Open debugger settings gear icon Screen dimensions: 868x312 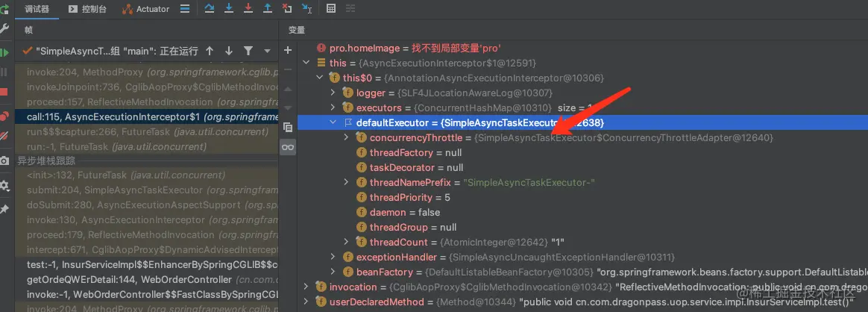pos(4,185)
